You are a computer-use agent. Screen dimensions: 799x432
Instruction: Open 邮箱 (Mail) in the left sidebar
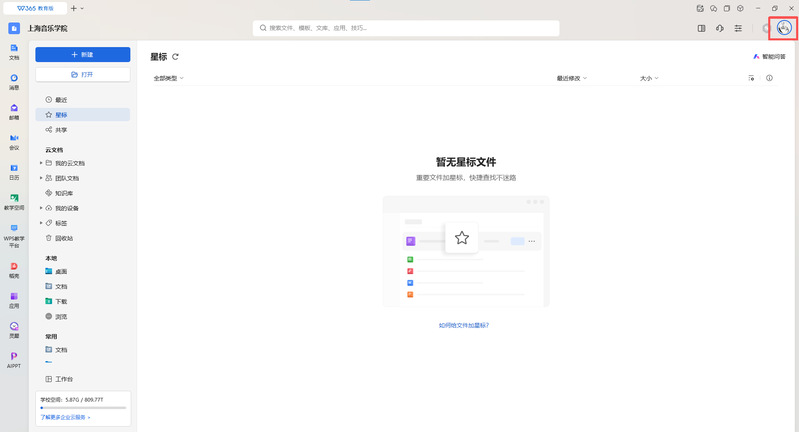[x=14, y=111]
